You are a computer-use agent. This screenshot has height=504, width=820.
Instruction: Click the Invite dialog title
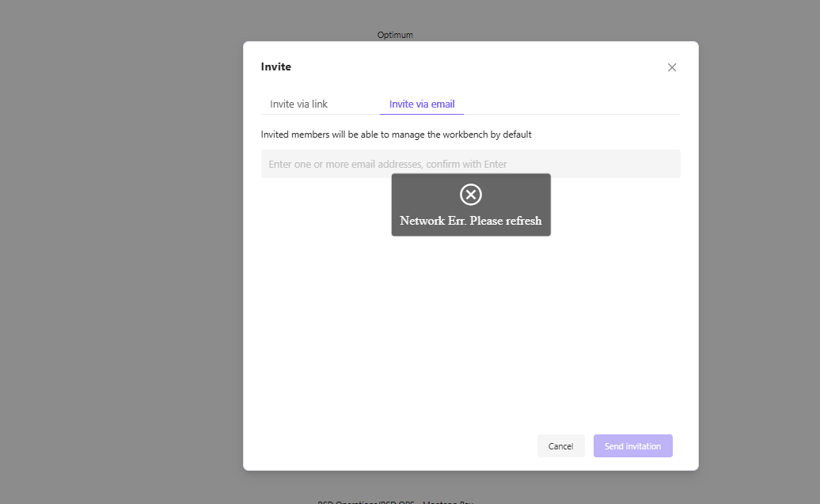point(276,67)
